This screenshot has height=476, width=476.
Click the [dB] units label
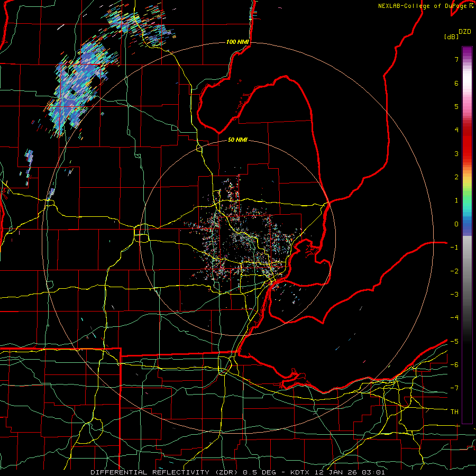pyautogui.click(x=451, y=36)
